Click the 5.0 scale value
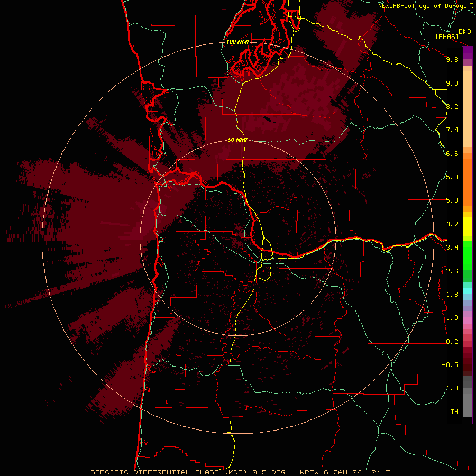Viewport: 476px width, 476px height. 452,200
